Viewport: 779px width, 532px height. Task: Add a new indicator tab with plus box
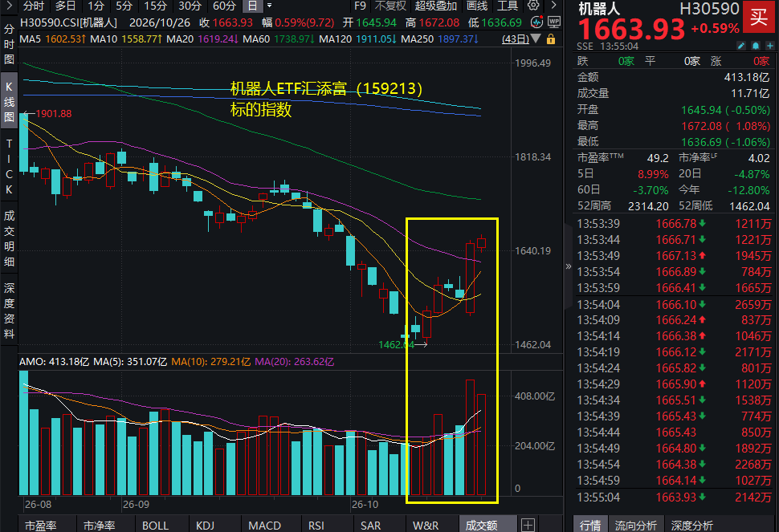528,525
